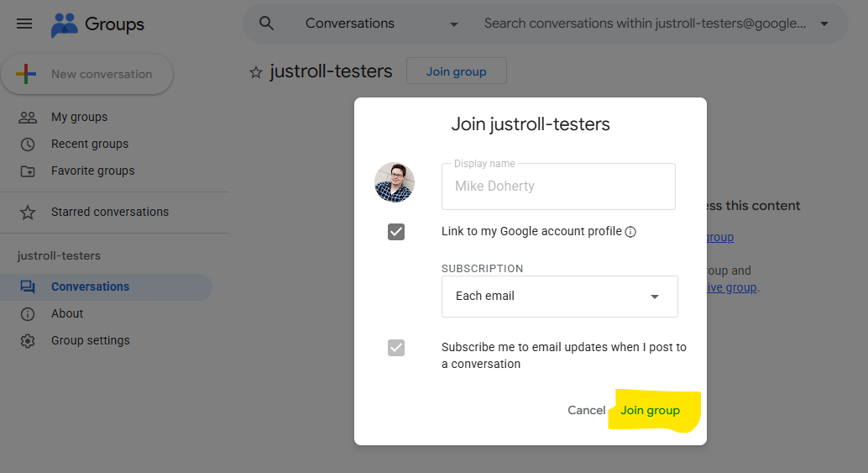Uncheck Link to my Google account profile
868x473 pixels.
coord(396,232)
